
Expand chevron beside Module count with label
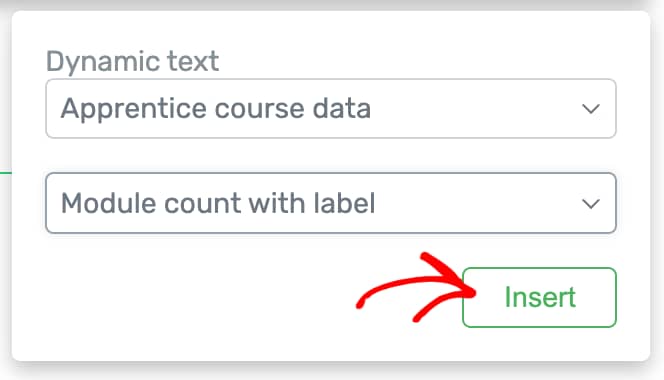pos(590,204)
